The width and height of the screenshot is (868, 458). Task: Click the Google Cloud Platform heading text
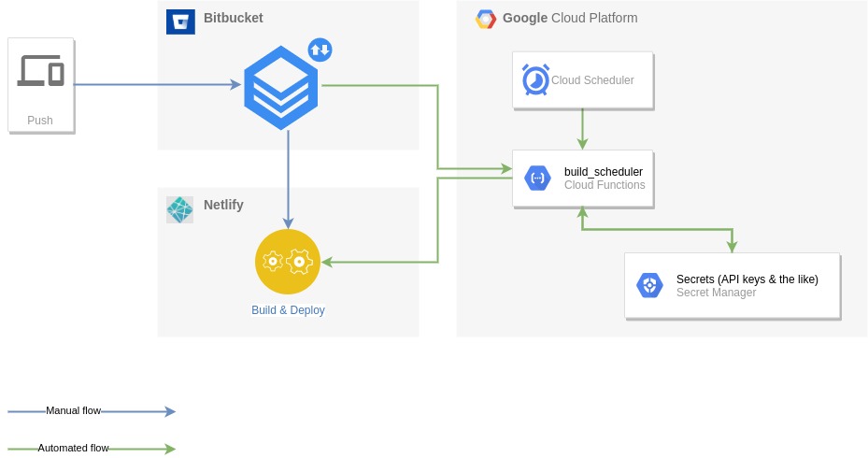pos(570,18)
